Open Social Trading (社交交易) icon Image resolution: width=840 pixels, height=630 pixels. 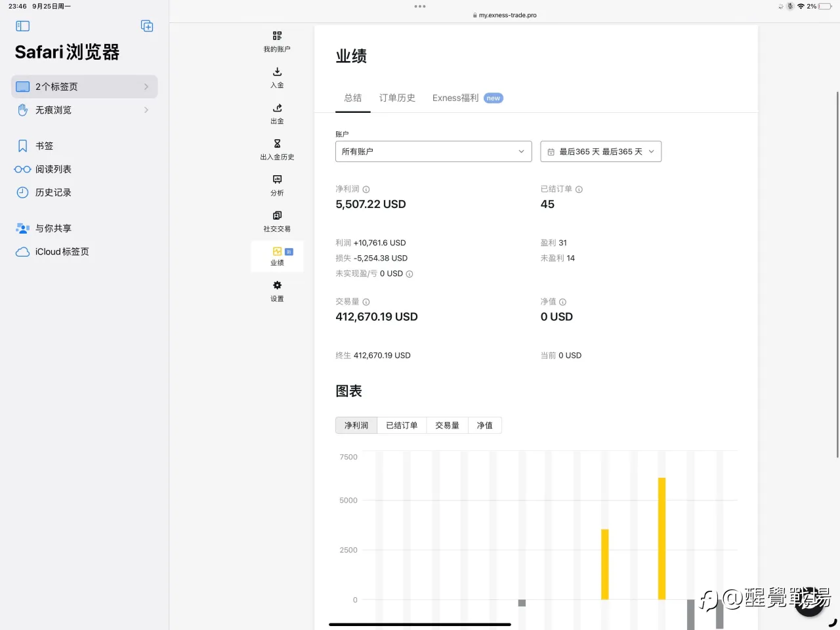tap(277, 215)
